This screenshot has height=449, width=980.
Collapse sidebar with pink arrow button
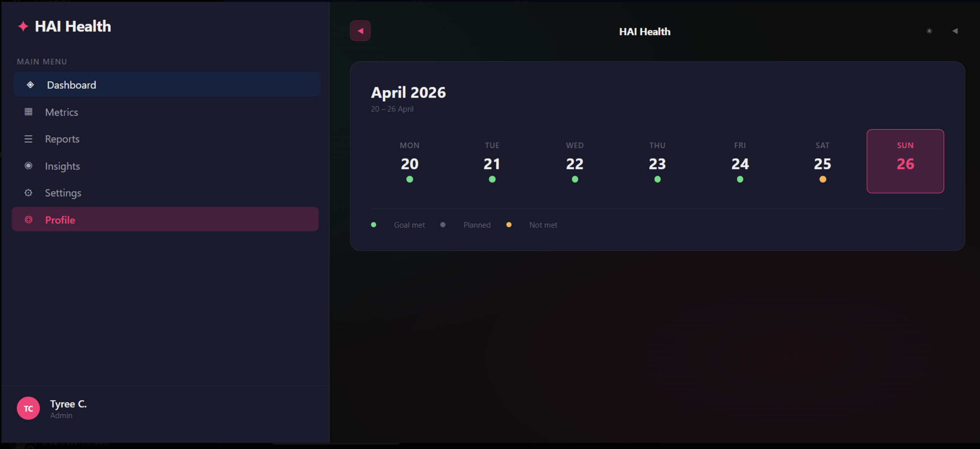click(360, 30)
